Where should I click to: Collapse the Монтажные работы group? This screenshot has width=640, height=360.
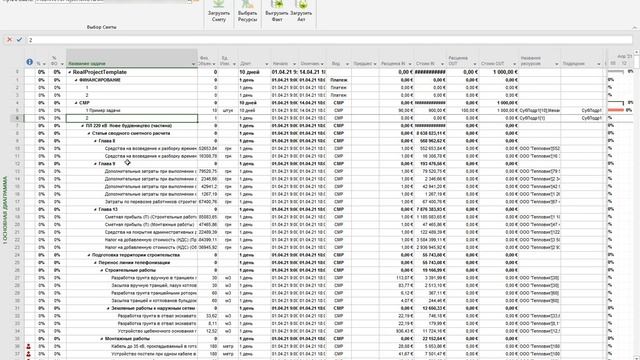(x=102, y=339)
